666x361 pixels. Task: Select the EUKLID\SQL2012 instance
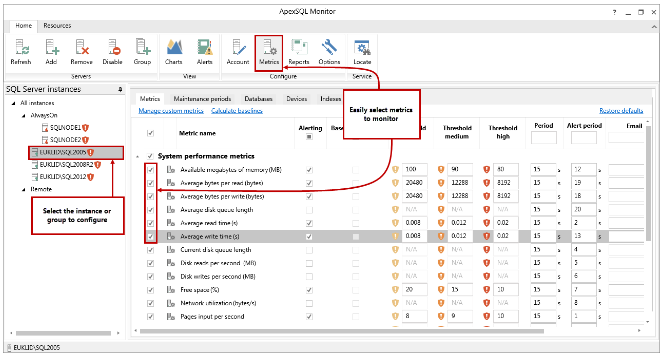[x=63, y=177]
